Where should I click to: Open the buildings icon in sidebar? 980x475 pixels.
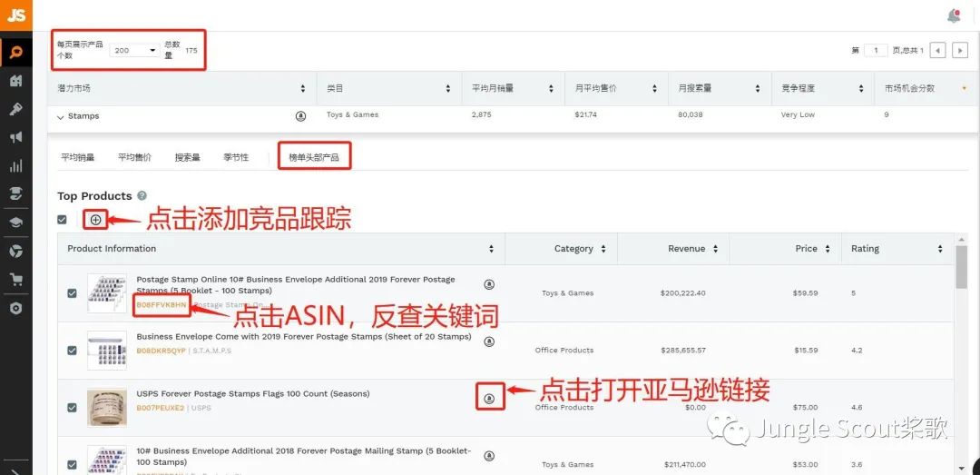coord(15,81)
